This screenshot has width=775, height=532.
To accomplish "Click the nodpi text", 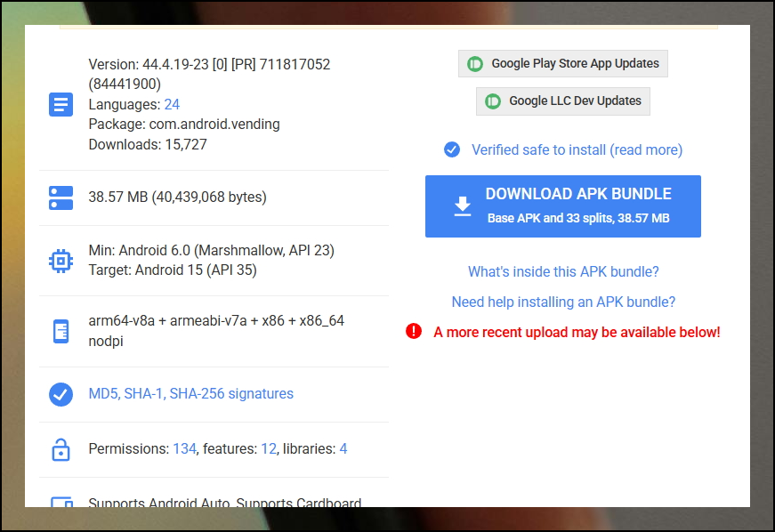I will tap(106, 342).
